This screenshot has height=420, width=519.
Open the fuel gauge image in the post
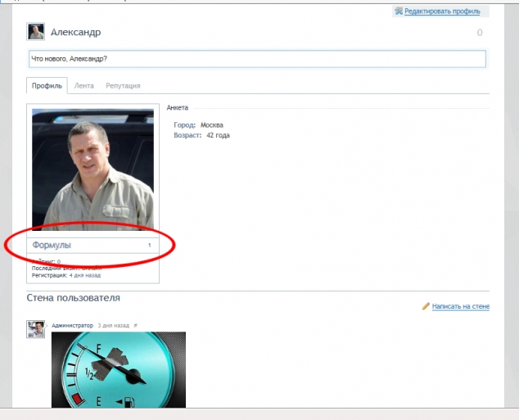click(119, 370)
